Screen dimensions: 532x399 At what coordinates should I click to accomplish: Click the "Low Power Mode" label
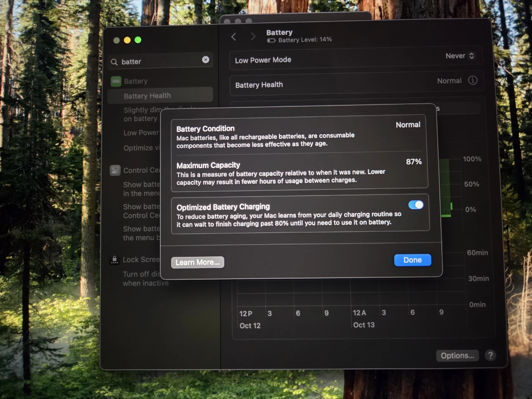(x=263, y=60)
